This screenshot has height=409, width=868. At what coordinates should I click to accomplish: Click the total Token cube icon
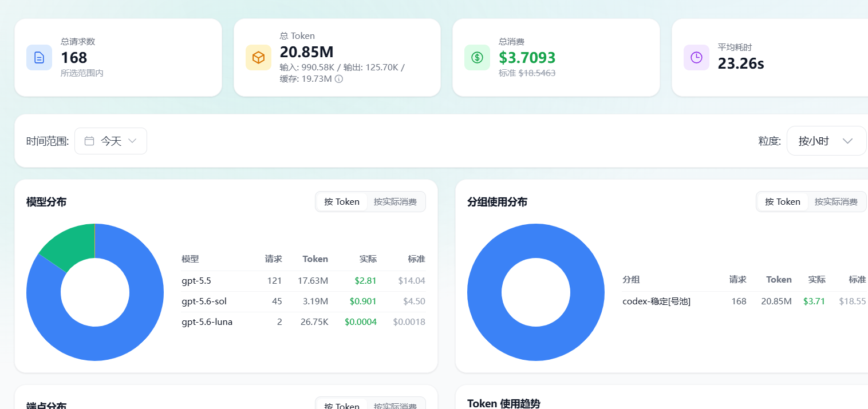point(258,57)
